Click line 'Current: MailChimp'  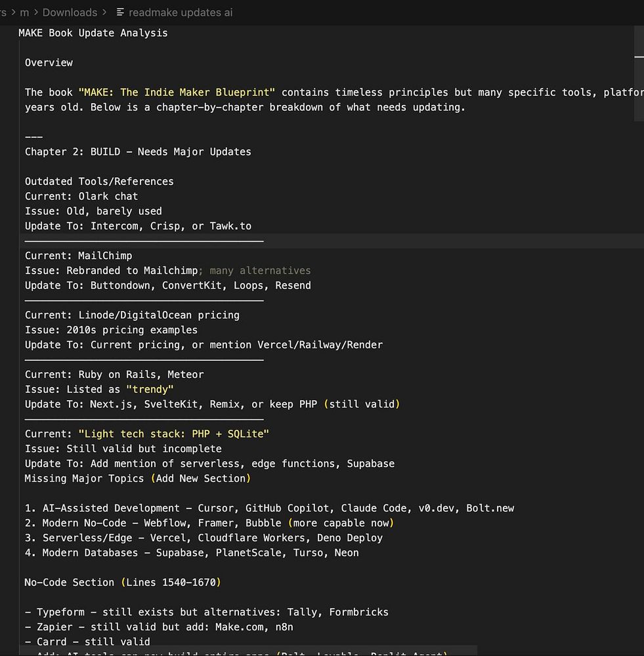[x=78, y=256]
